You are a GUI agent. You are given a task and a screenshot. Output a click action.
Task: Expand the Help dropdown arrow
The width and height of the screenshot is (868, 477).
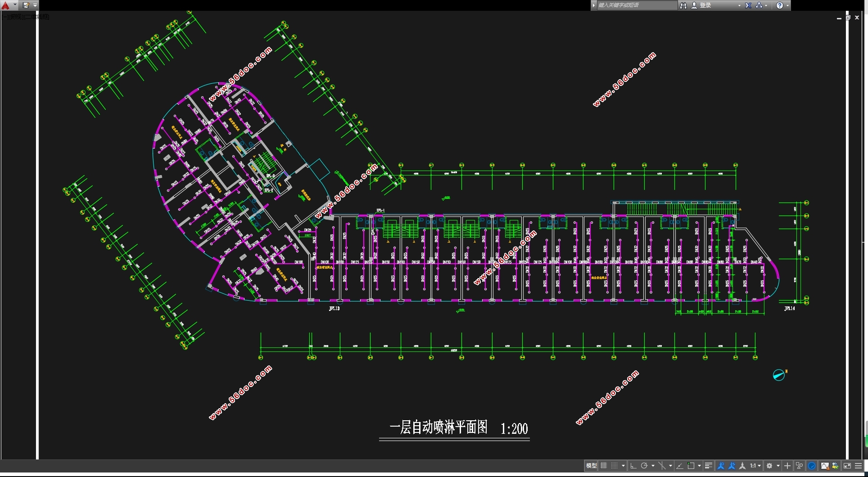pos(787,5)
